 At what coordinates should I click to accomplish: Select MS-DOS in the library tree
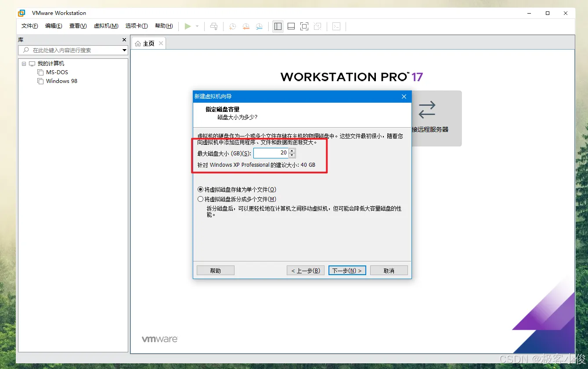(57, 72)
